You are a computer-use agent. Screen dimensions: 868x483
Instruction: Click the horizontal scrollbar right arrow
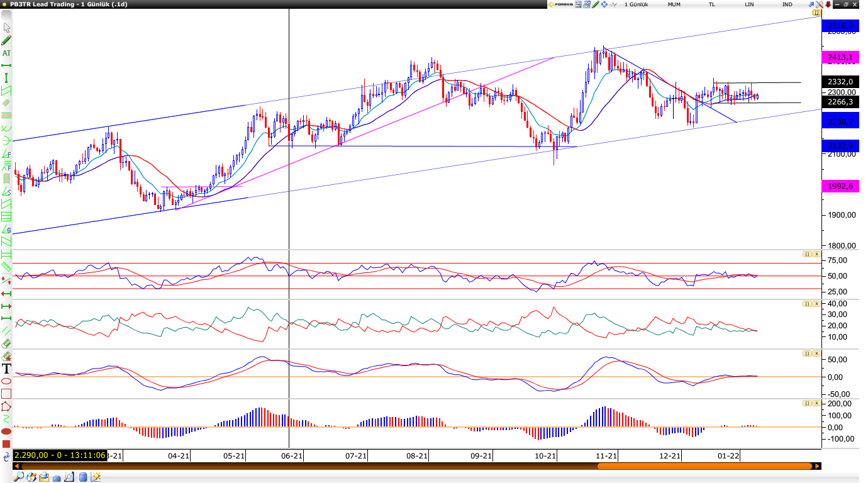click(818, 466)
